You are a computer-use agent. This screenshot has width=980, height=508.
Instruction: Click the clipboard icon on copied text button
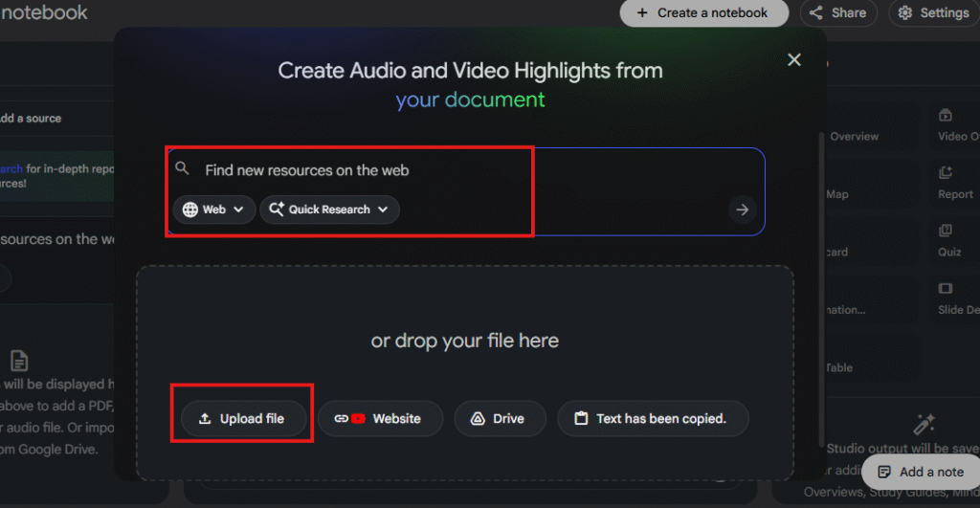pos(581,418)
